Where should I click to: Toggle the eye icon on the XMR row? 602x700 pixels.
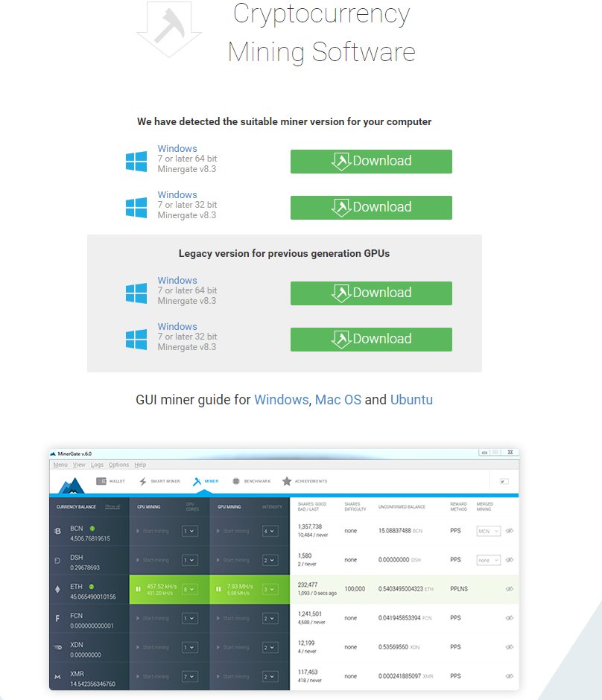509,676
